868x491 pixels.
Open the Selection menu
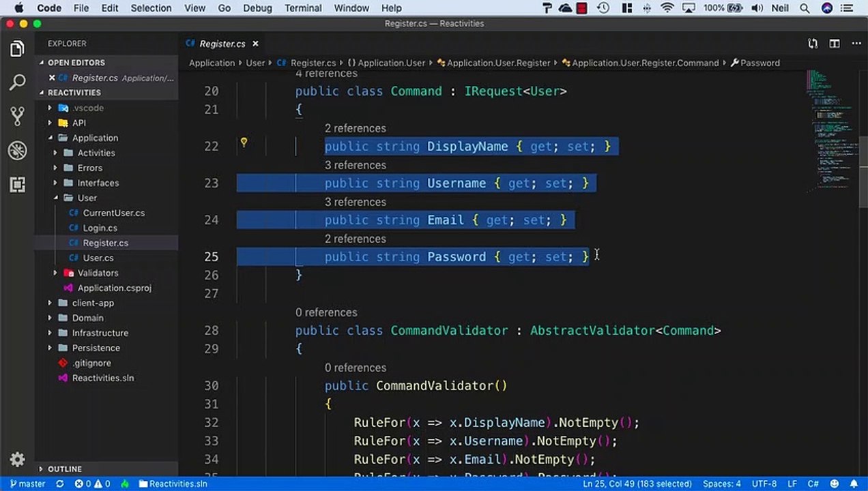tap(151, 8)
